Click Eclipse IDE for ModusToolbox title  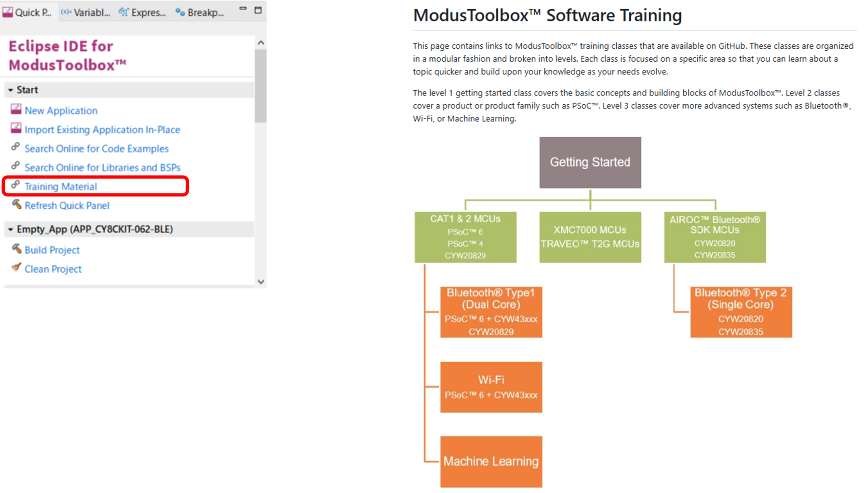coord(68,55)
